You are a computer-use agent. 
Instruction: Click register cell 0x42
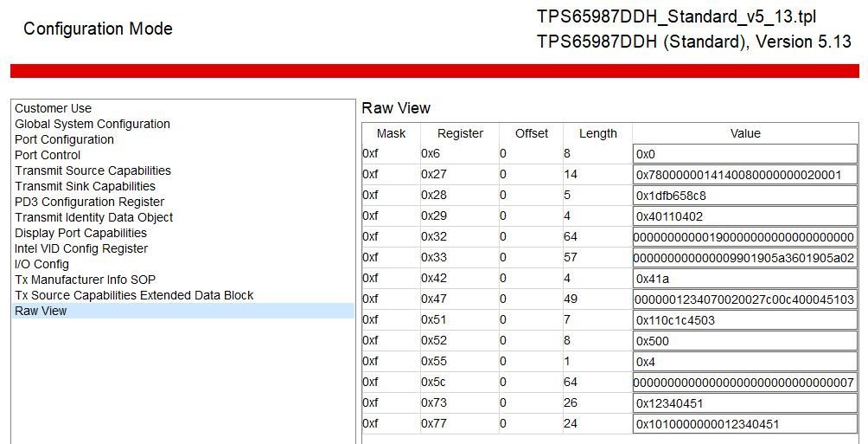point(459,279)
